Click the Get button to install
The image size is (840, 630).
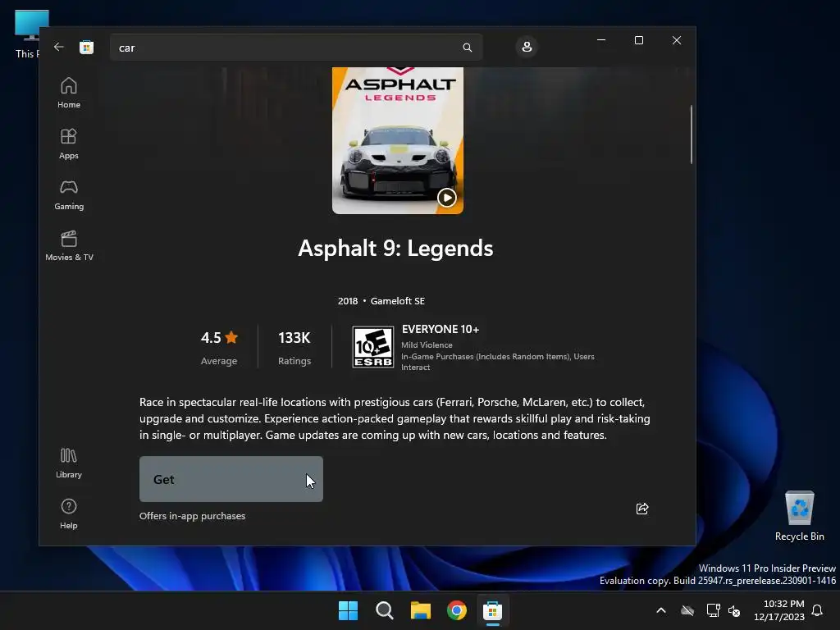click(x=231, y=479)
